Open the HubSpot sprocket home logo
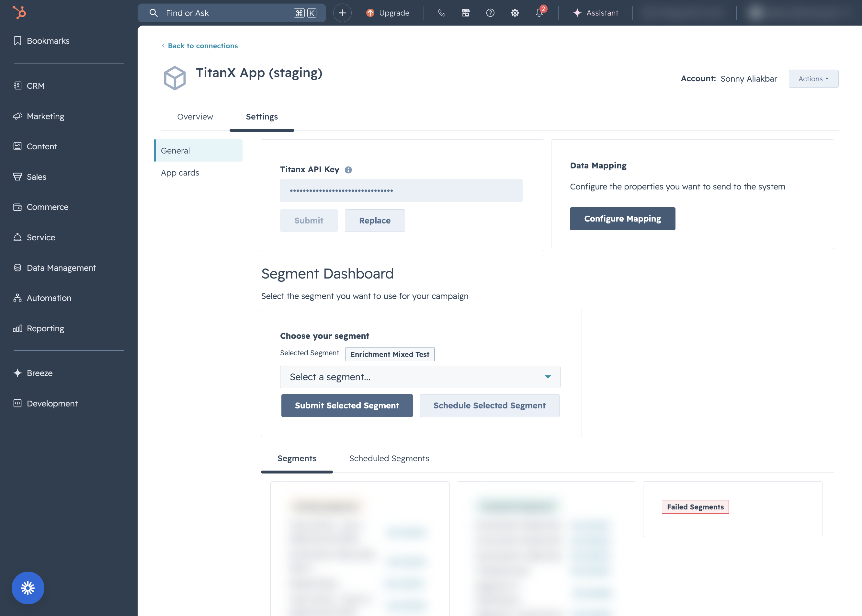Image resolution: width=862 pixels, height=616 pixels. pos(19,13)
